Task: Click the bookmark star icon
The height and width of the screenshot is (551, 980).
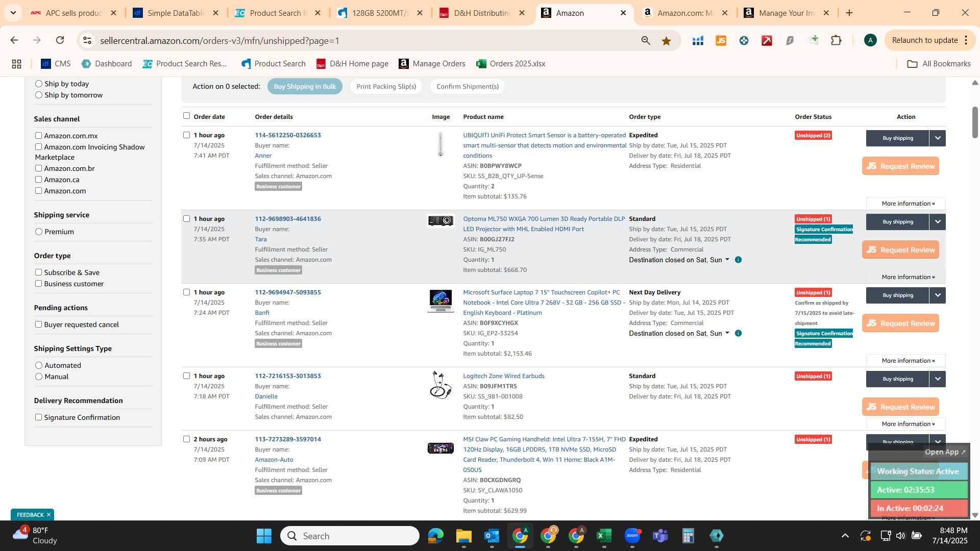Action: tap(666, 41)
